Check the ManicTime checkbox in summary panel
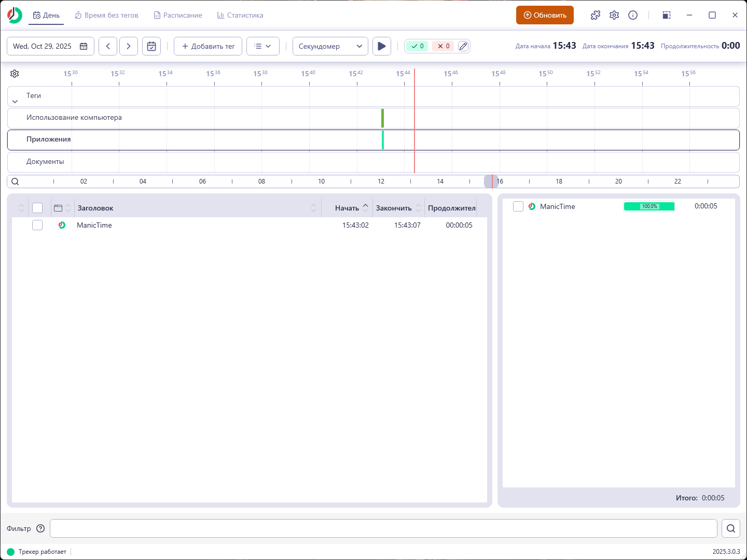 click(x=518, y=206)
